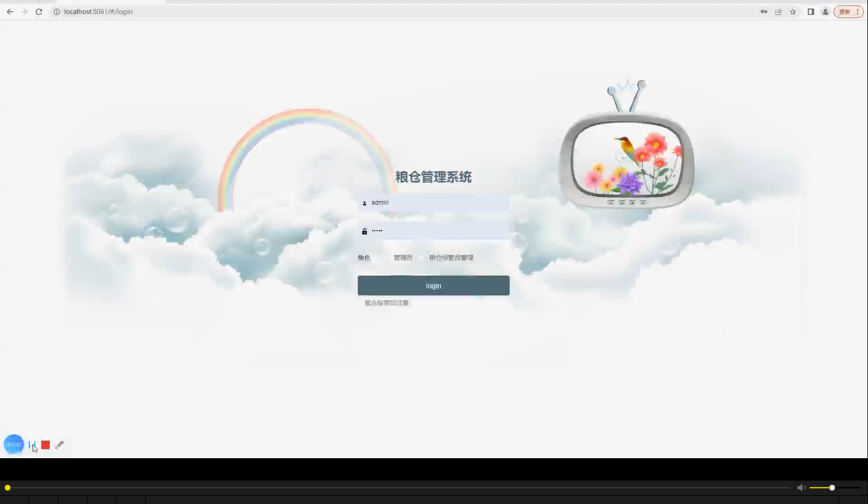Stop recording with the red stop icon
This screenshot has width=868, height=504.
point(46,444)
